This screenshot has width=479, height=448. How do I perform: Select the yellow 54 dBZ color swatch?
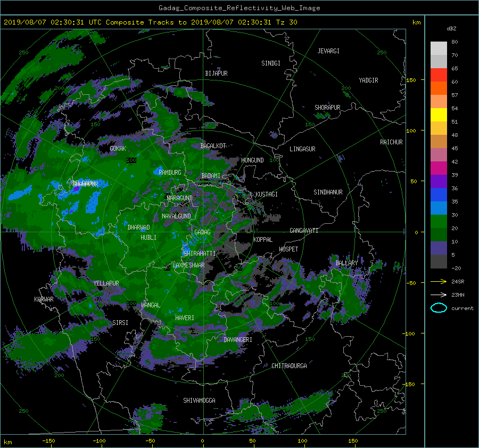(x=439, y=115)
